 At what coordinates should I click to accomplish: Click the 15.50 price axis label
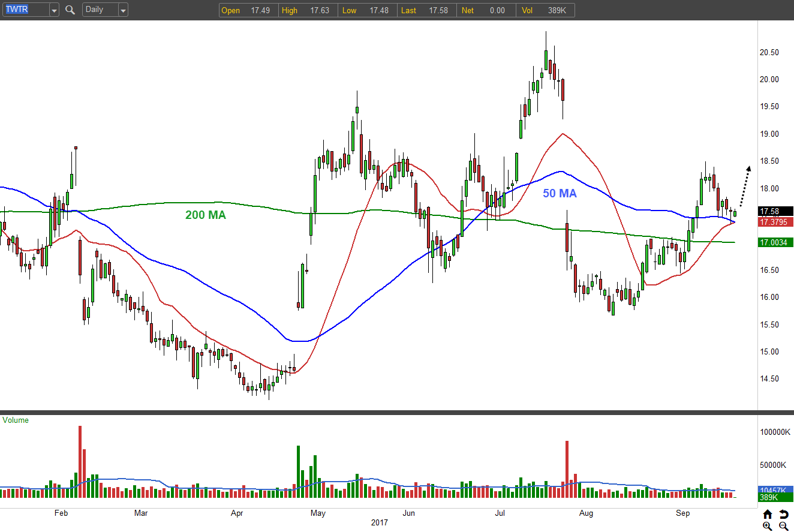(769, 324)
